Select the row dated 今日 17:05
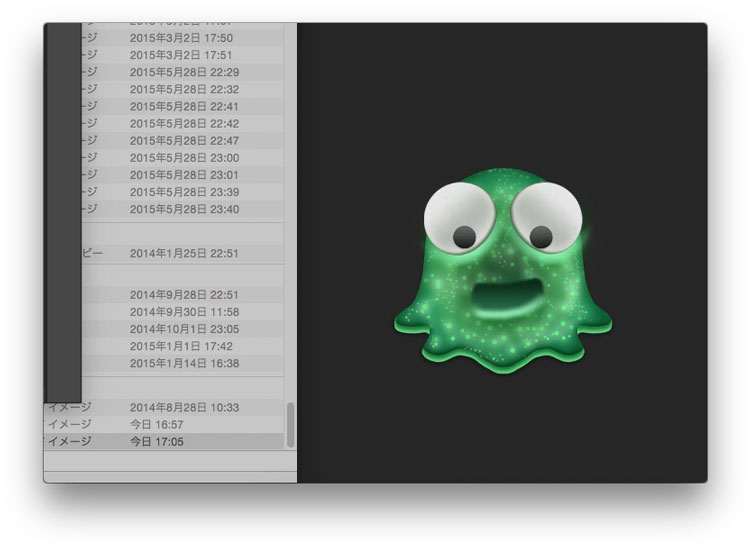 point(164,441)
